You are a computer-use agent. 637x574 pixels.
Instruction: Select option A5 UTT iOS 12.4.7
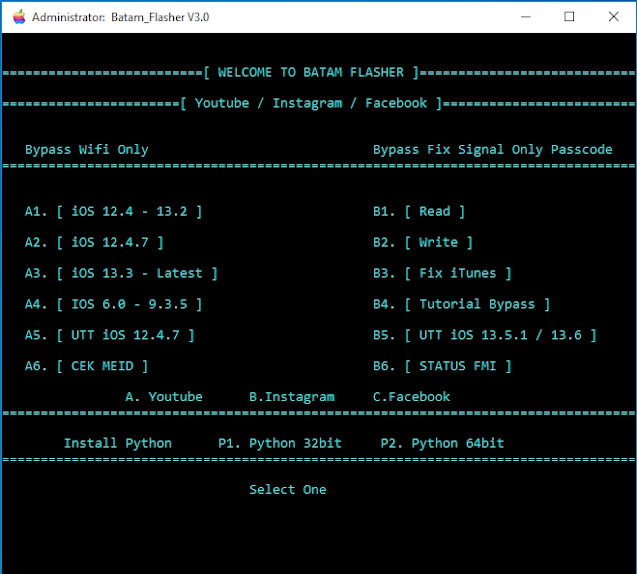coord(110,335)
